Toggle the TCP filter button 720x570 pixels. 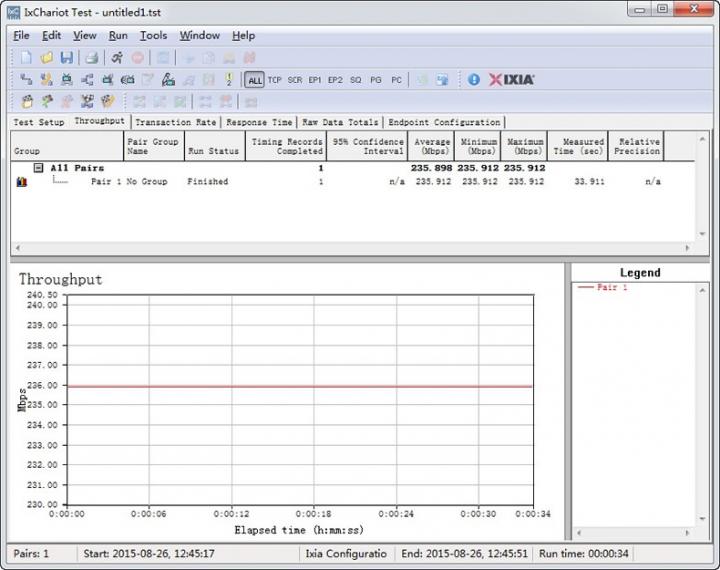[x=274, y=80]
